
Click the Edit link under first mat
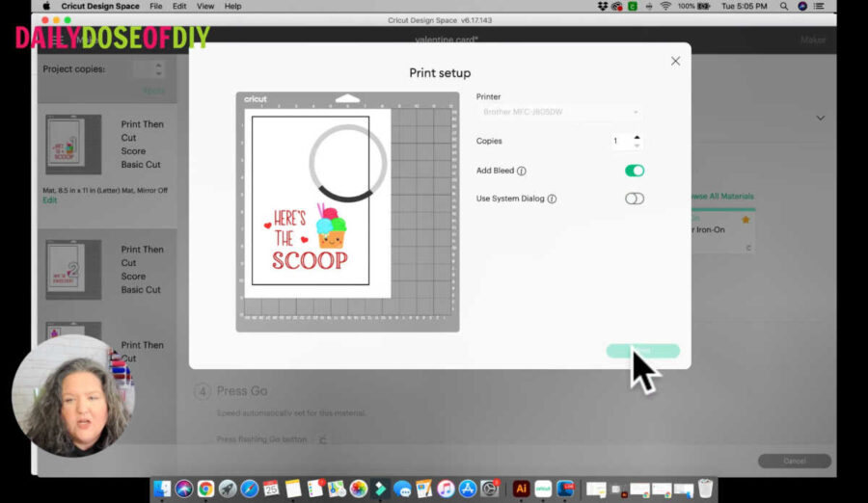tap(50, 200)
